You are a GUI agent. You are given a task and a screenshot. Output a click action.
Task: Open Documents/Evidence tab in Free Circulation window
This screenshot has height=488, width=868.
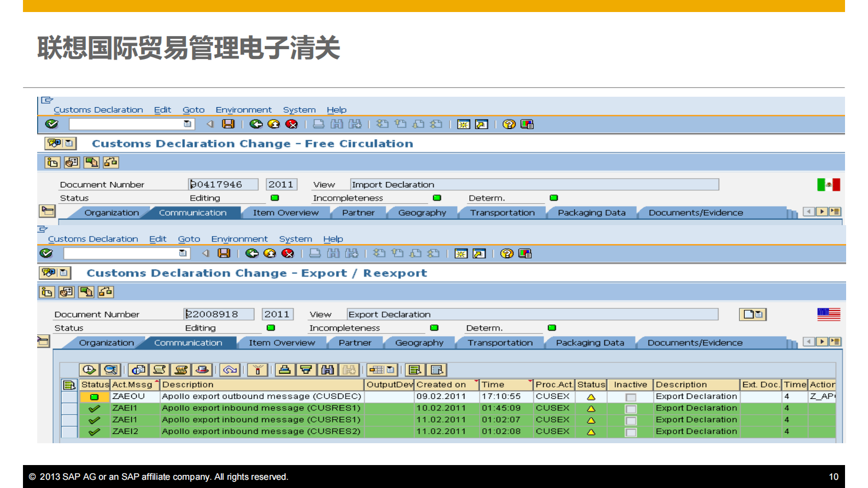pyautogui.click(x=696, y=213)
